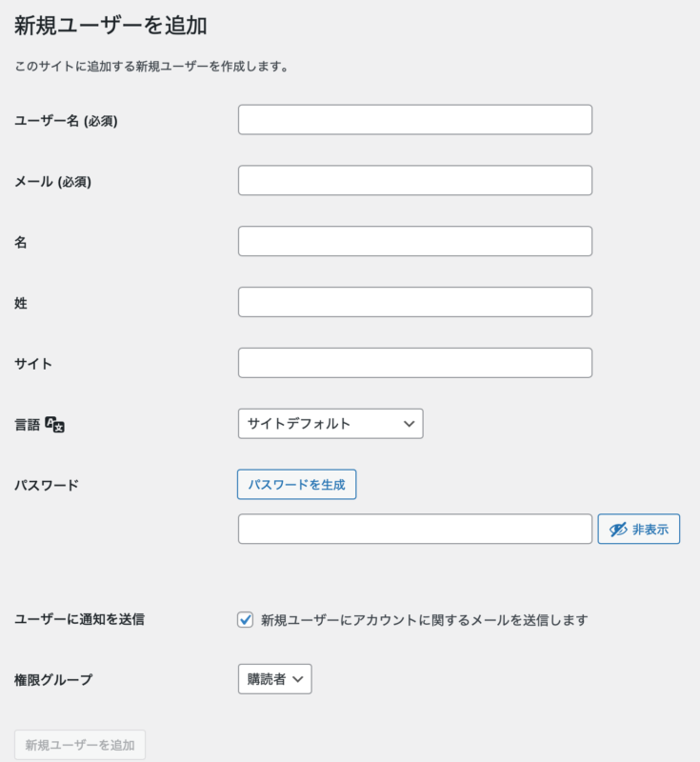Select the 姓 last name field
The height and width of the screenshot is (762, 700).
coord(415,302)
